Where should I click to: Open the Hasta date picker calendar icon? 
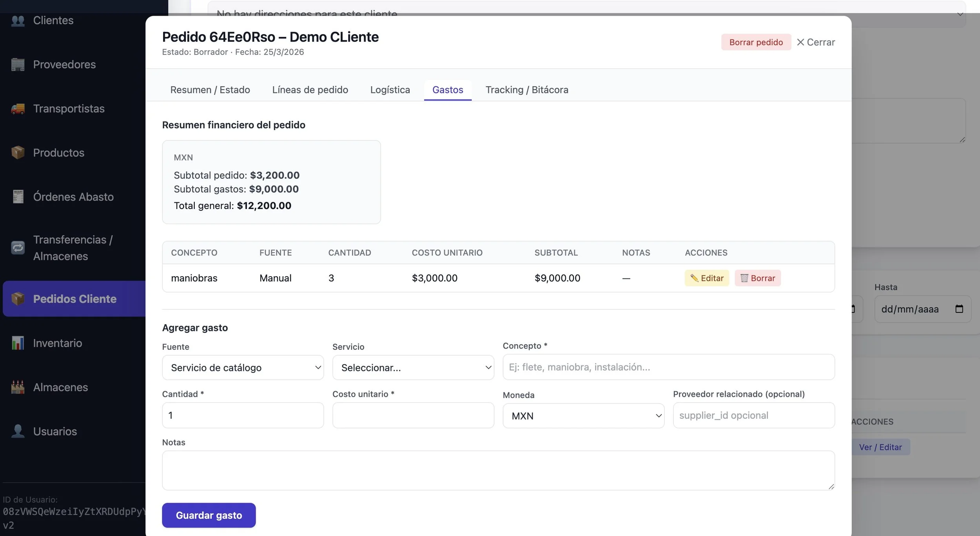(959, 309)
